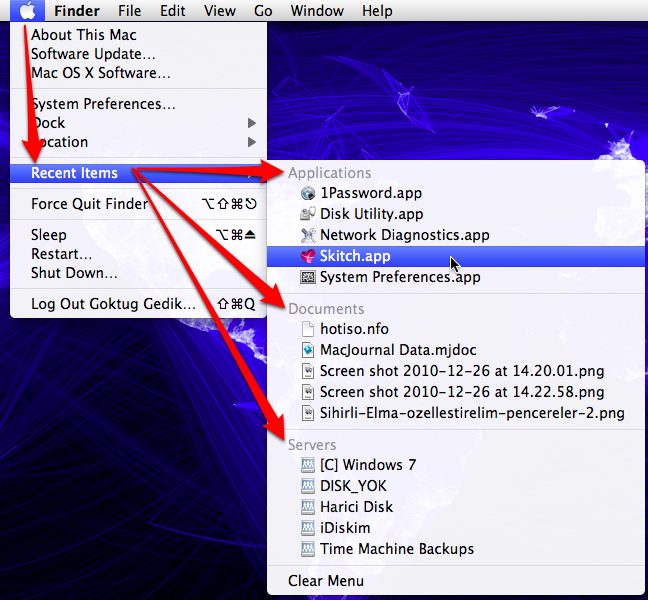Open the Time Machine Backups server
The width and height of the screenshot is (648, 600).
[396, 549]
